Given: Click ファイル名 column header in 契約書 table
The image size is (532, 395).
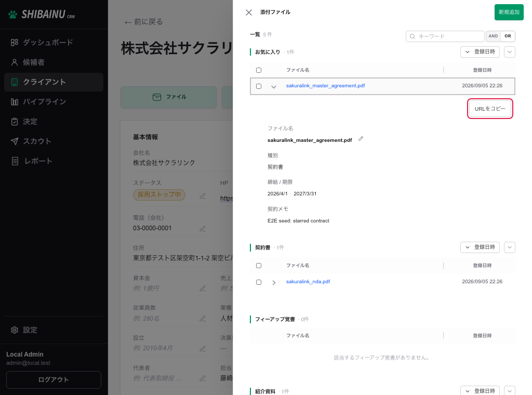Looking at the screenshot, I should 298,266.
